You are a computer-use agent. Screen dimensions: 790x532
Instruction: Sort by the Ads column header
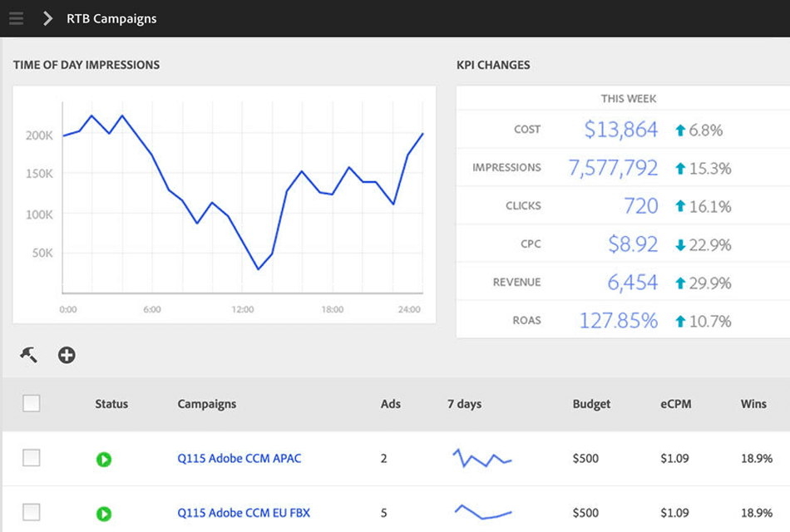(x=391, y=404)
